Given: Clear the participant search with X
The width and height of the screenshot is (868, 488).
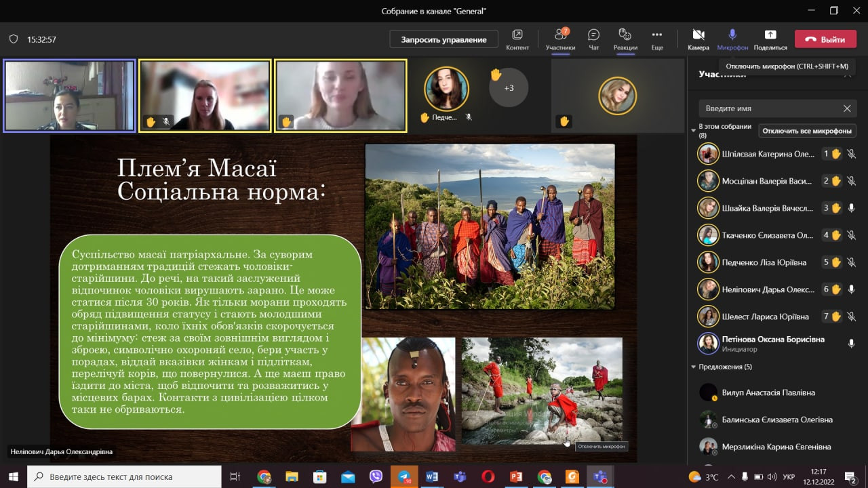Looking at the screenshot, I should [847, 108].
